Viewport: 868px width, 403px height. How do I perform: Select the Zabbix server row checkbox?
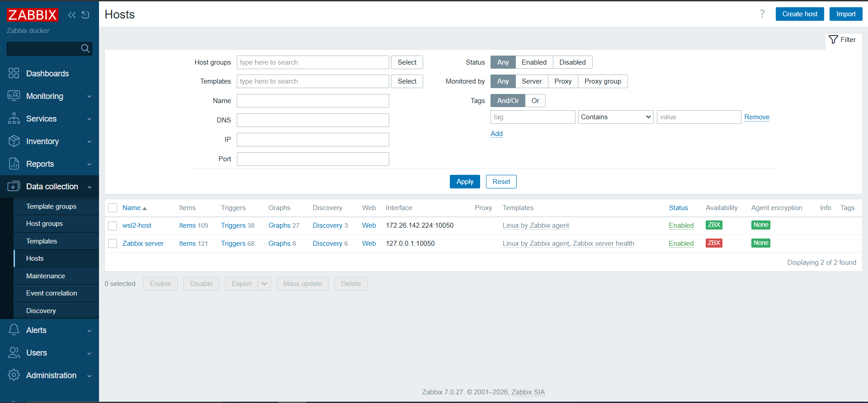click(x=113, y=244)
